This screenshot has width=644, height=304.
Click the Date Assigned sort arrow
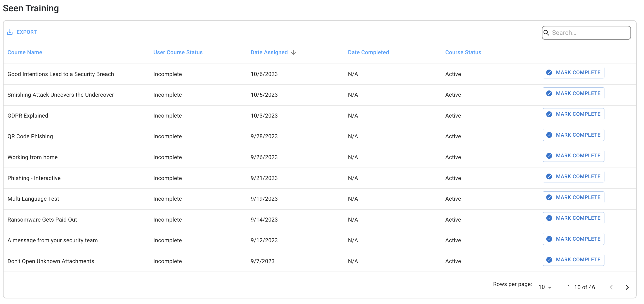click(294, 52)
